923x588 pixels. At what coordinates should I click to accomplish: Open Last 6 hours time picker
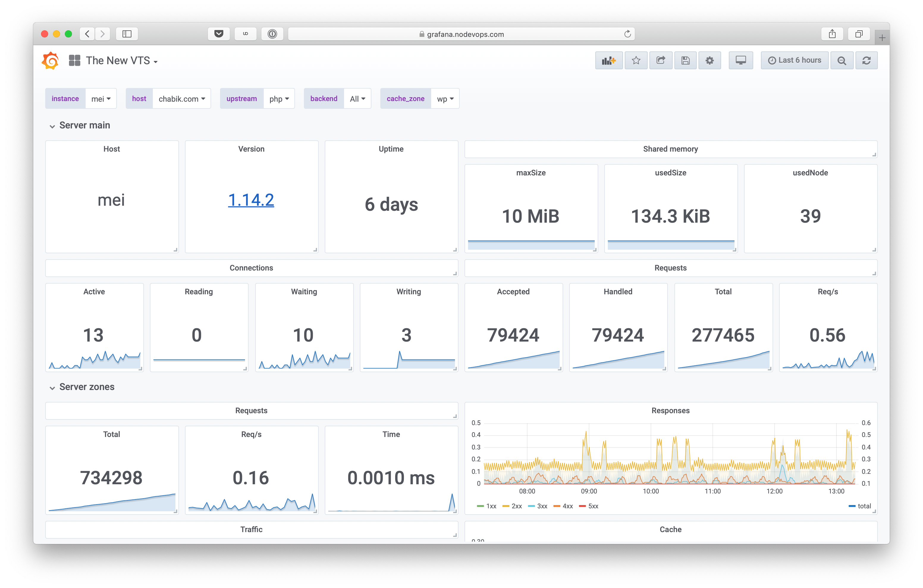pos(795,61)
